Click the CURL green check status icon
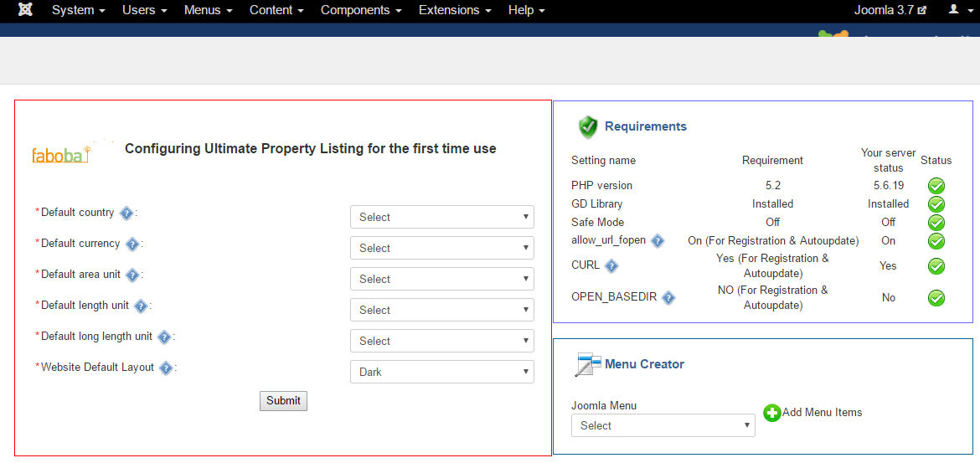The image size is (980, 463). tap(936, 266)
